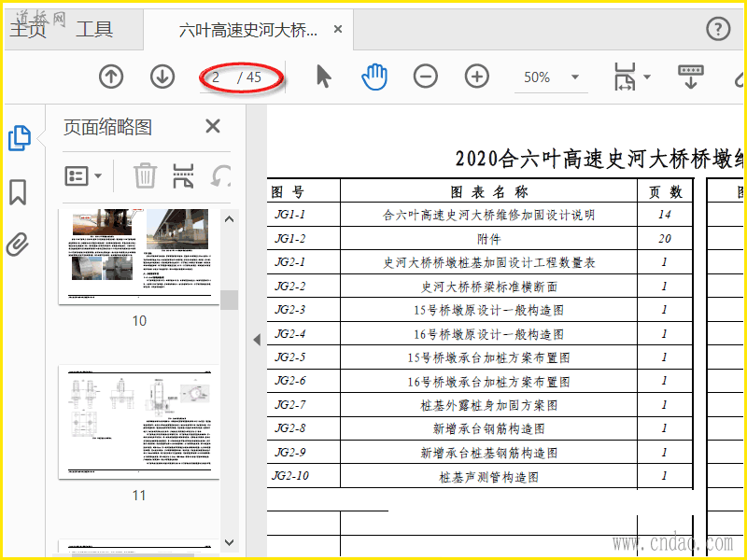Viewport: 747px width, 560px height.
Task: Click the 附件 table cell
Action: tap(488, 238)
